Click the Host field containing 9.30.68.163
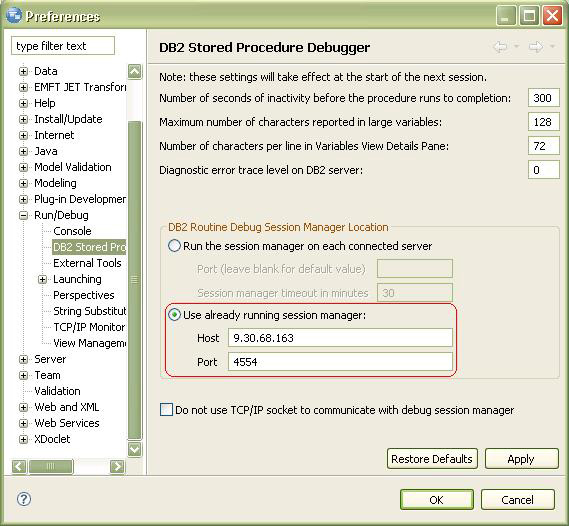The height and width of the screenshot is (526, 569). [x=340, y=338]
